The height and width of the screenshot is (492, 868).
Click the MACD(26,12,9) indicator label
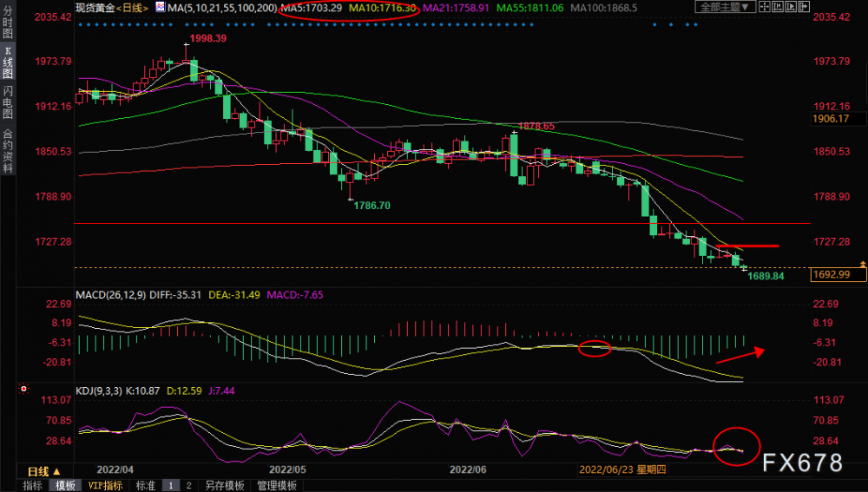(x=111, y=295)
